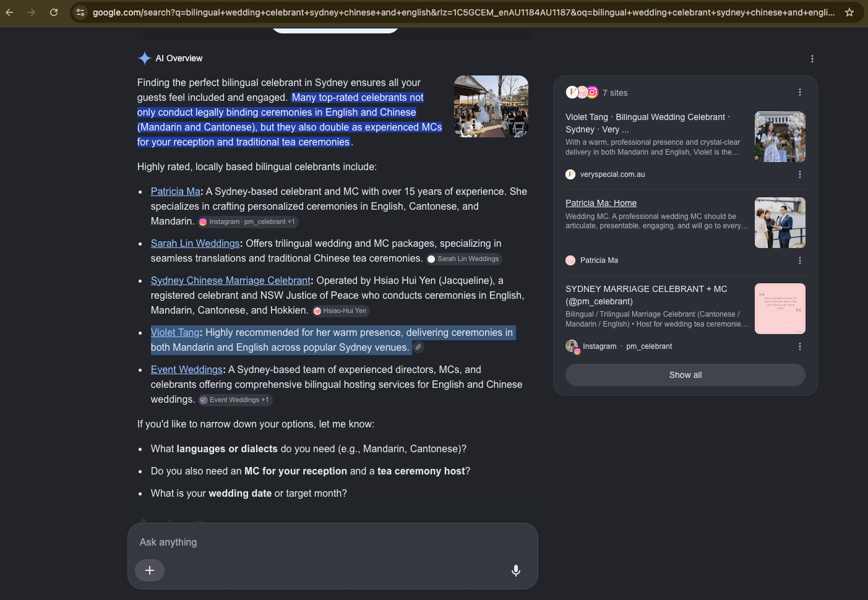Image resolution: width=868 pixels, height=600 pixels.
Task: Open the Patricia Ma link
Action: (x=176, y=192)
